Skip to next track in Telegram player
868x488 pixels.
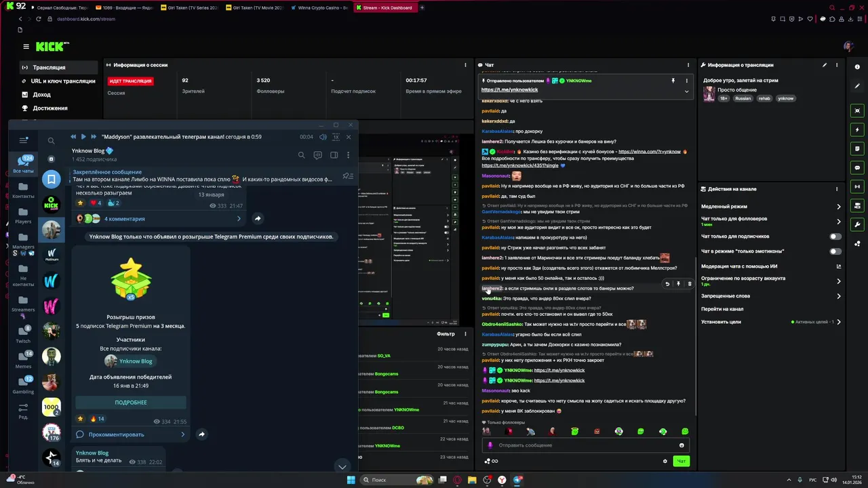94,137
